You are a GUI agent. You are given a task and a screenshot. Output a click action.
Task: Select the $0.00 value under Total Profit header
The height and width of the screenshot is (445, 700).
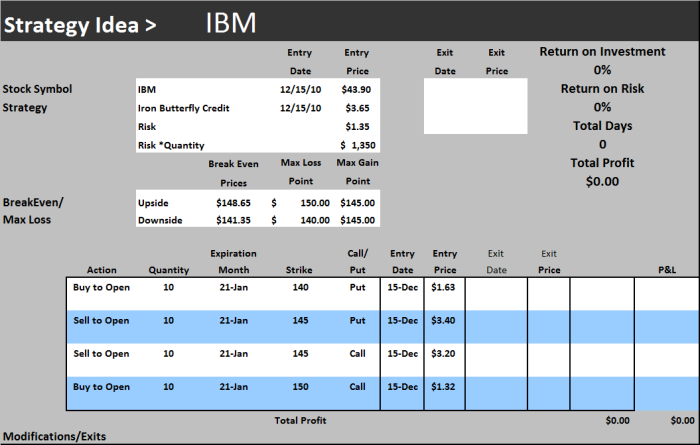point(602,182)
